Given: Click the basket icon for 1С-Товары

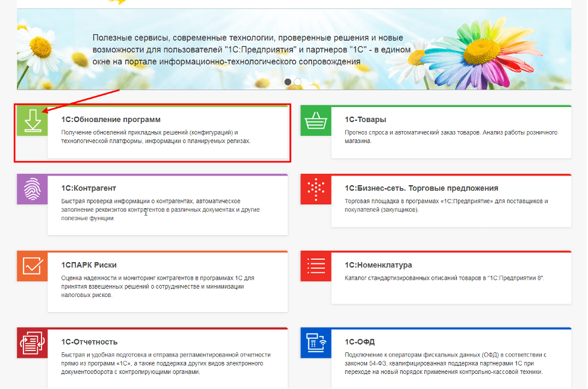Looking at the screenshot, I should click(x=315, y=118).
